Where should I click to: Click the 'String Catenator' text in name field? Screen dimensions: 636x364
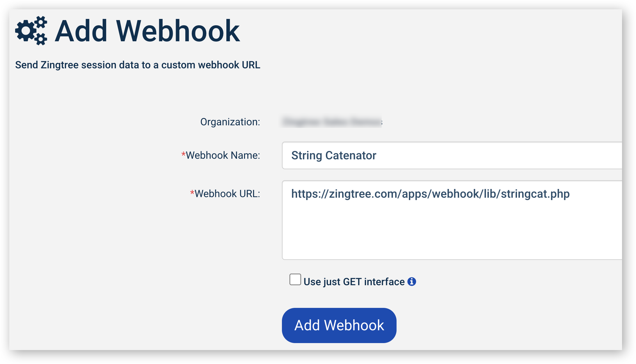click(x=334, y=156)
